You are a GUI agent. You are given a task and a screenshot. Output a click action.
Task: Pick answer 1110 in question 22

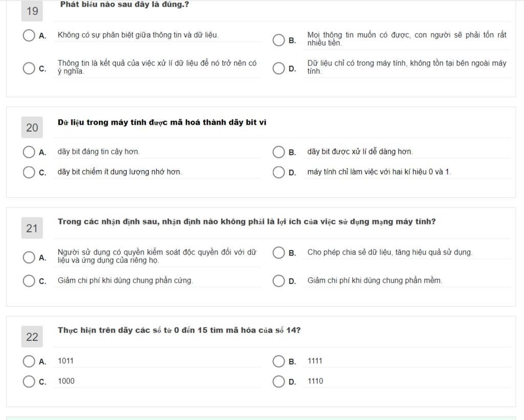tap(278, 382)
